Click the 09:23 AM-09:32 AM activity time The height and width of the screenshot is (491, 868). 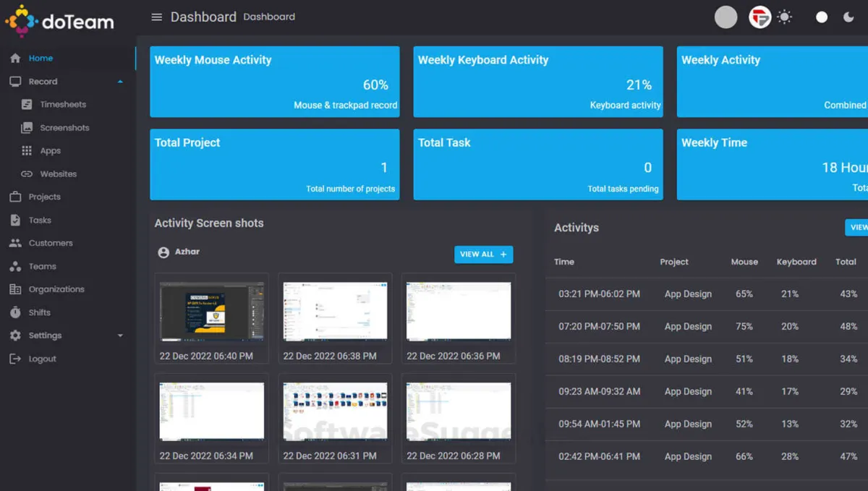coord(599,392)
